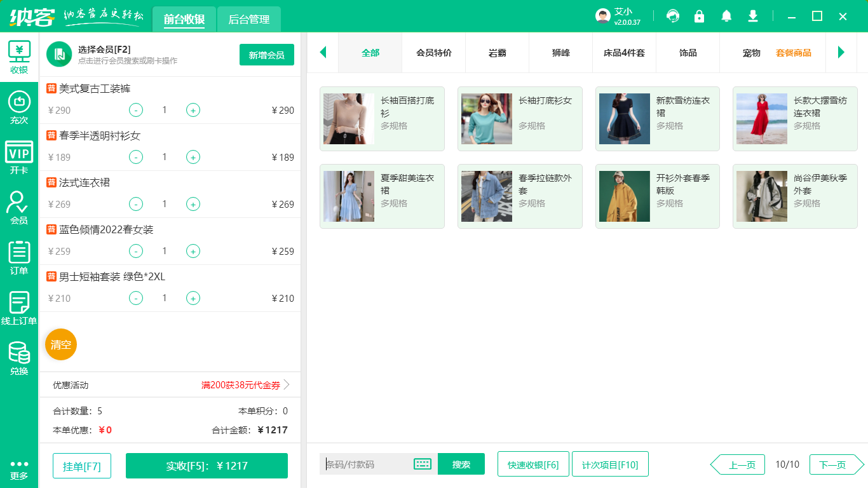868x488 pixels.
Task: Switch to the 后台管理 tab
Action: tap(248, 19)
